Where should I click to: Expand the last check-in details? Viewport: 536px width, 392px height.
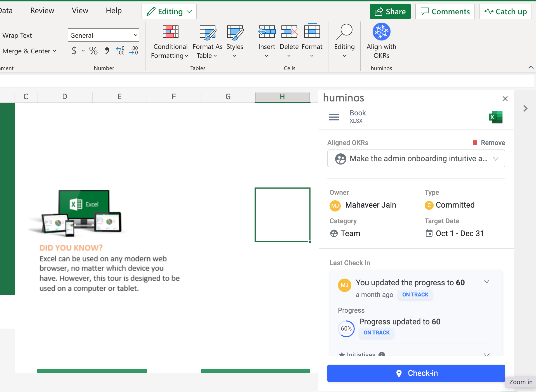[x=487, y=282]
